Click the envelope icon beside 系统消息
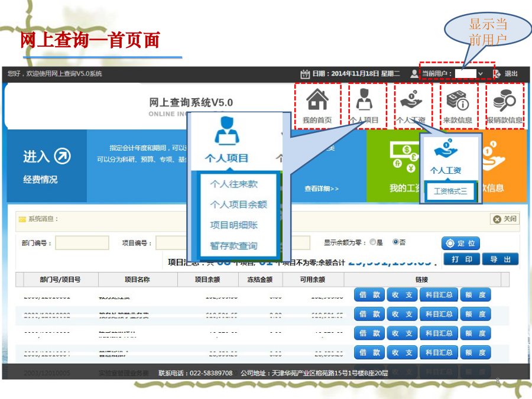The height and width of the screenshot is (399, 532). (x=22, y=219)
